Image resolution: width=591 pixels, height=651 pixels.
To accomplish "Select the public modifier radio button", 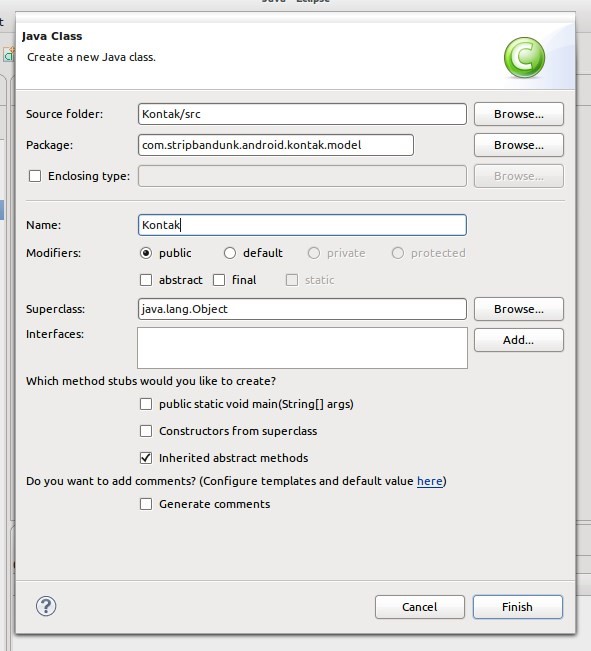I will pyautogui.click(x=146, y=253).
